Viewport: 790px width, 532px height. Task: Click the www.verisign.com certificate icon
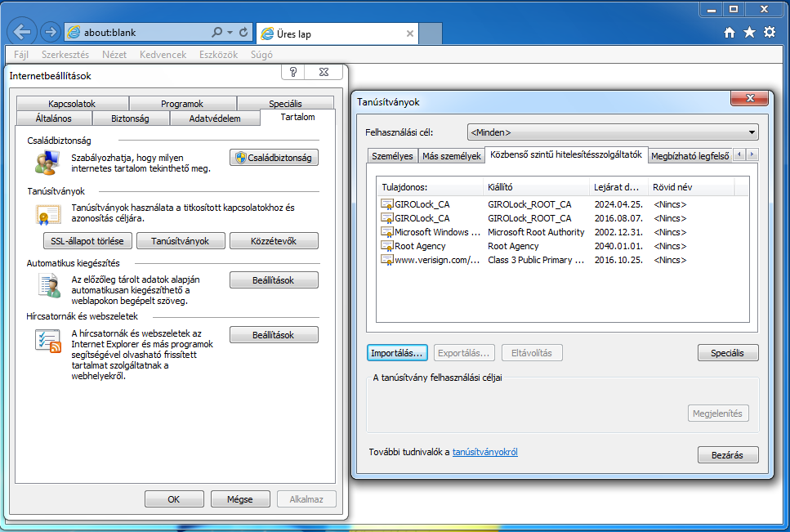[387, 260]
